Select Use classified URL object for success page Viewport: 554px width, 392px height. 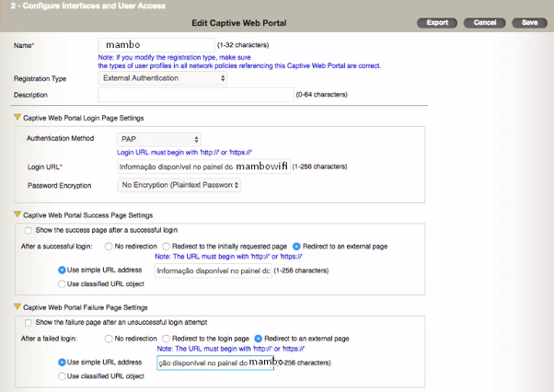pos(62,284)
